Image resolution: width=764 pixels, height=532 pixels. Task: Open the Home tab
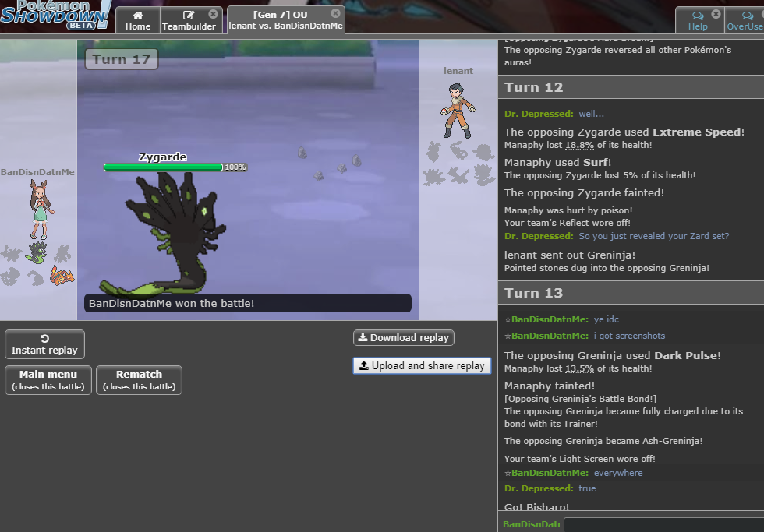138,21
